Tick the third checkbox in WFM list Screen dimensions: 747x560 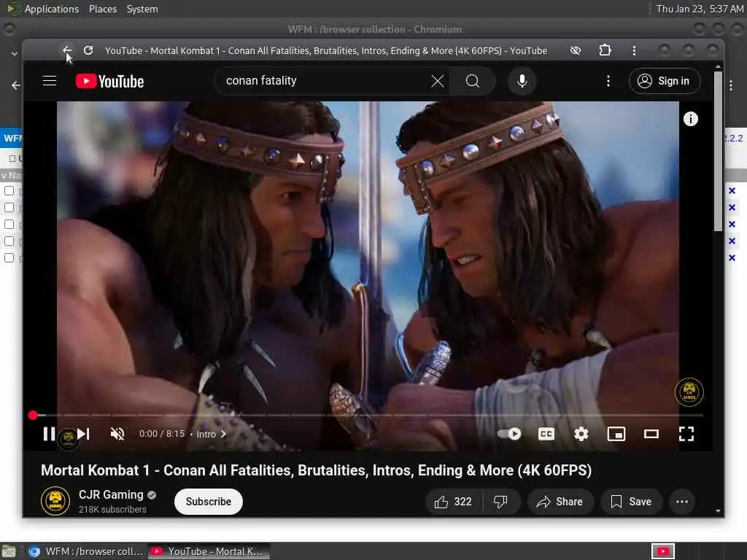pos(9,225)
